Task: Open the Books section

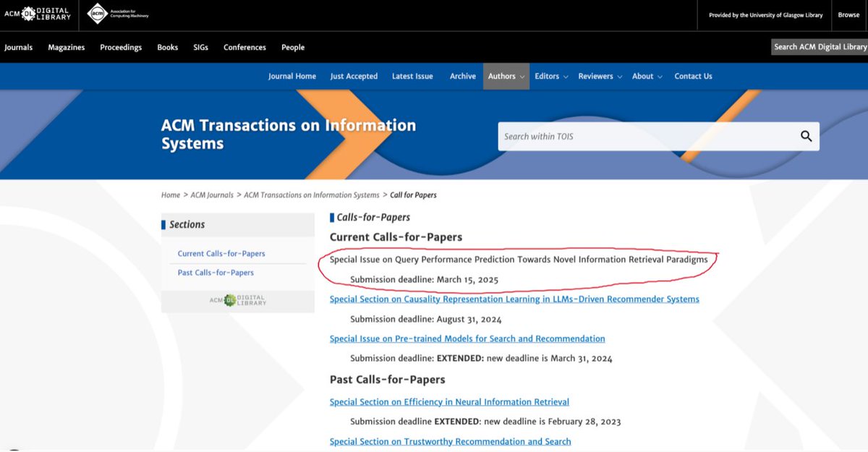Action: click(168, 48)
